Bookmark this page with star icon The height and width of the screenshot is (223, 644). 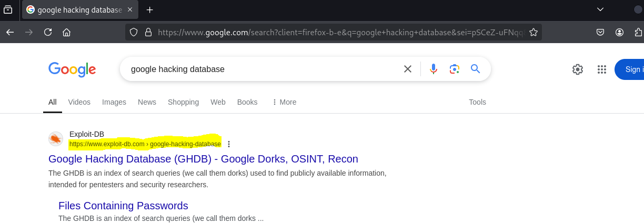pyautogui.click(x=533, y=32)
